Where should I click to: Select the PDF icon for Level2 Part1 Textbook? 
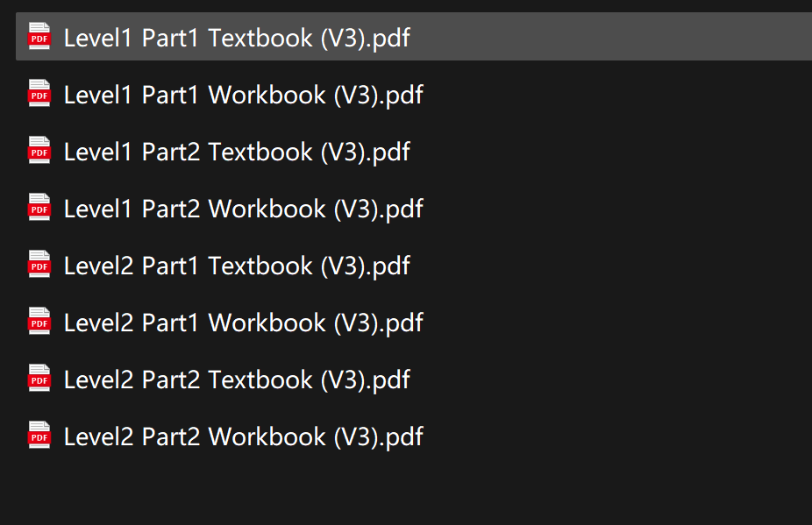39,265
